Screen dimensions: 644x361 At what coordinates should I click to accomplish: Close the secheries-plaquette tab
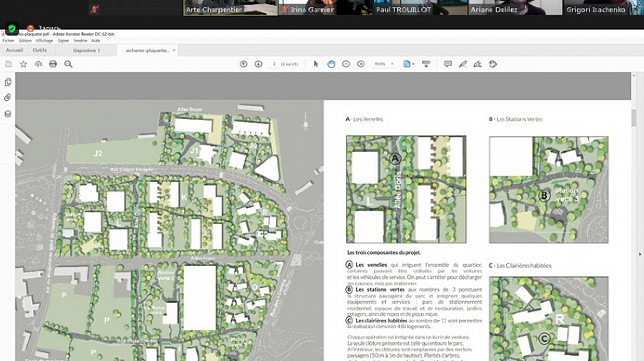174,50
